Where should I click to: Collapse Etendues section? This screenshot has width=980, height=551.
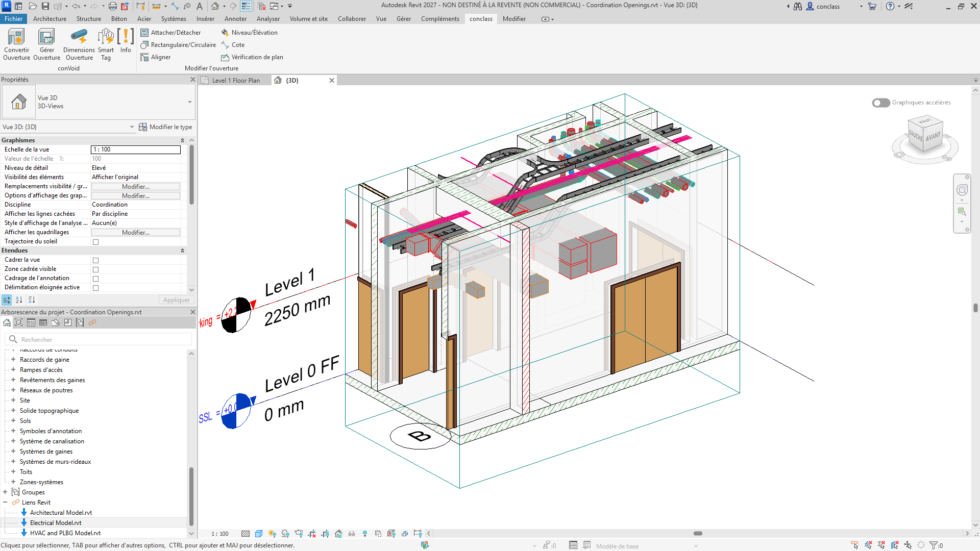[182, 251]
